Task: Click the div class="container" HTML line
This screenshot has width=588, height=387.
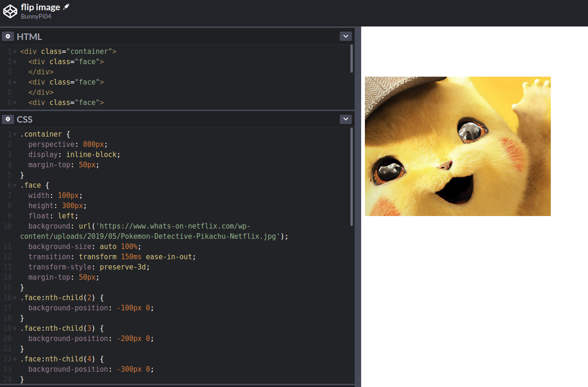Action: 68,52
